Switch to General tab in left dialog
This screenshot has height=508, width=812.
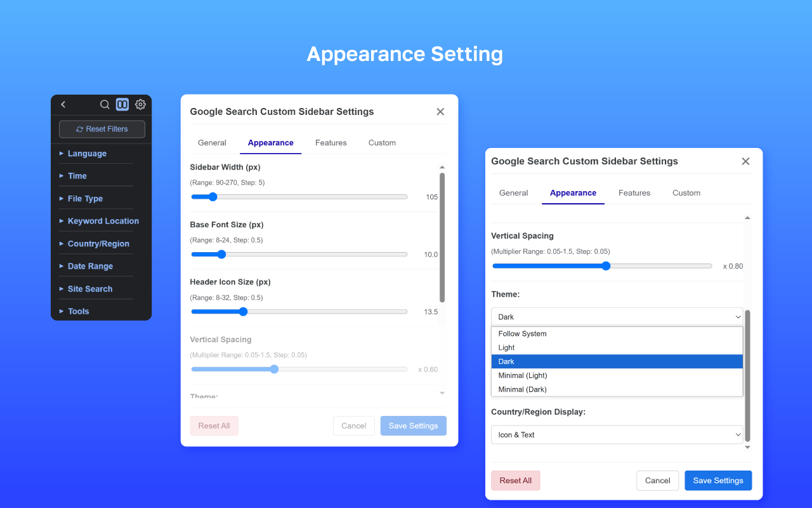pyautogui.click(x=212, y=143)
